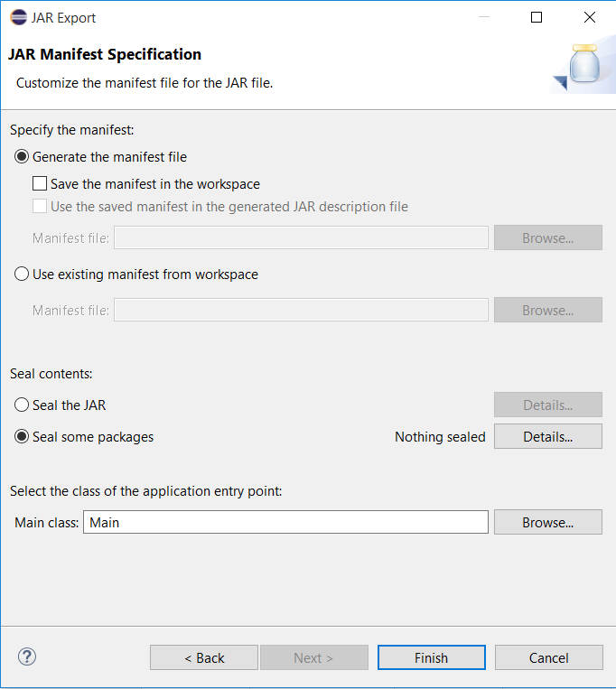The height and width of the screenshot is (689, 616).
Task: Minimize the JAR Export dialog
Action: [x=483, y=17]
